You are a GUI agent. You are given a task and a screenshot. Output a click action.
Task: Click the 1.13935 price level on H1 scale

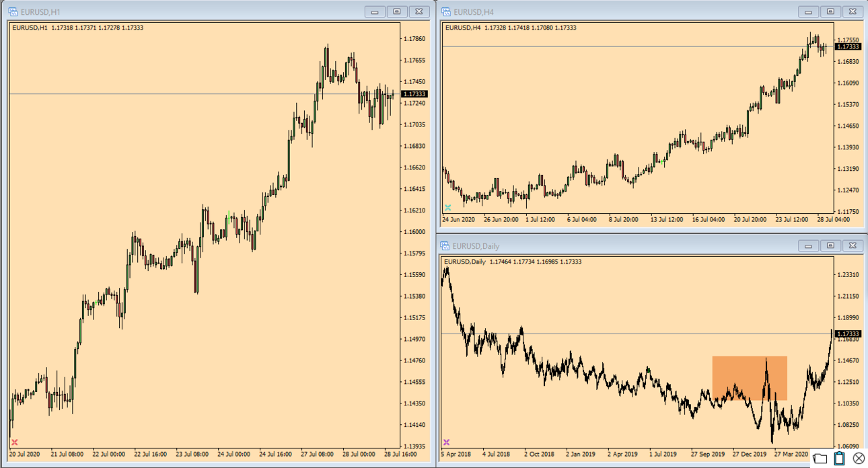coord(415,446)
